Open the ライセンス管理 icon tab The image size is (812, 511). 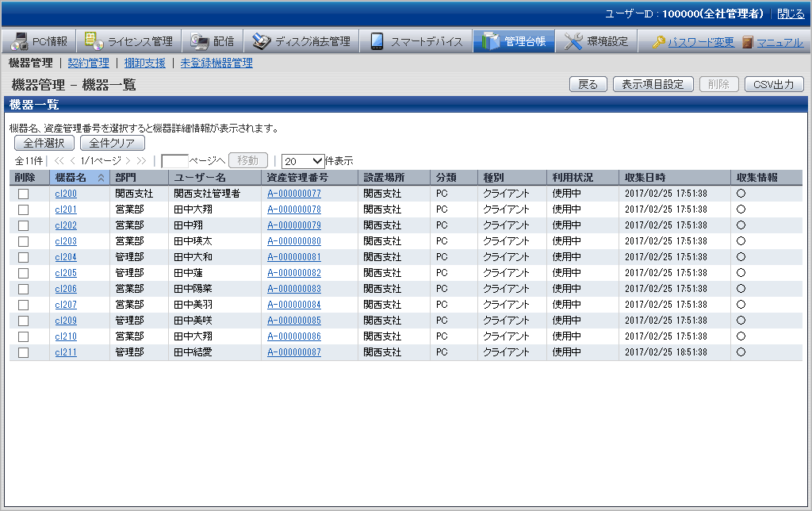point(94,42)
